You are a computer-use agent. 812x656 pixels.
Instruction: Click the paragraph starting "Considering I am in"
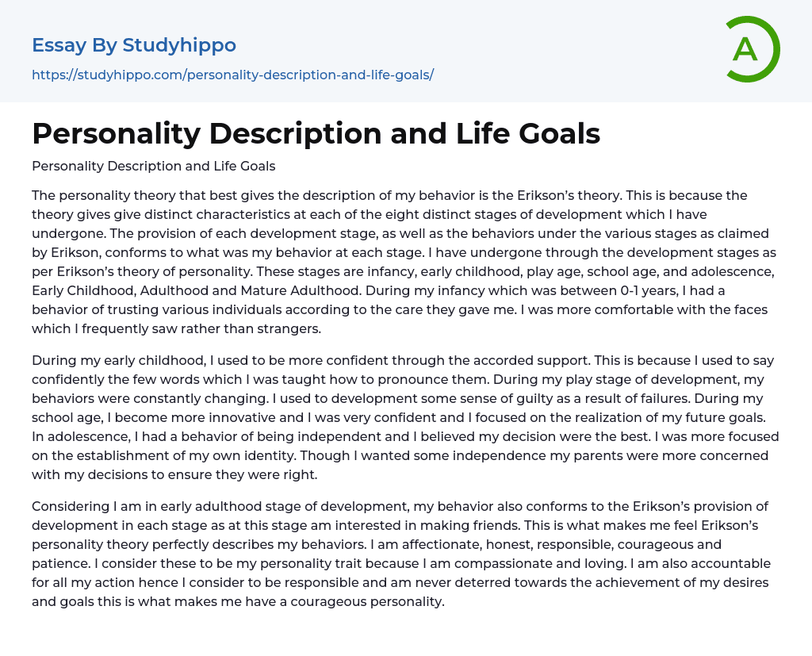point(400,554)
